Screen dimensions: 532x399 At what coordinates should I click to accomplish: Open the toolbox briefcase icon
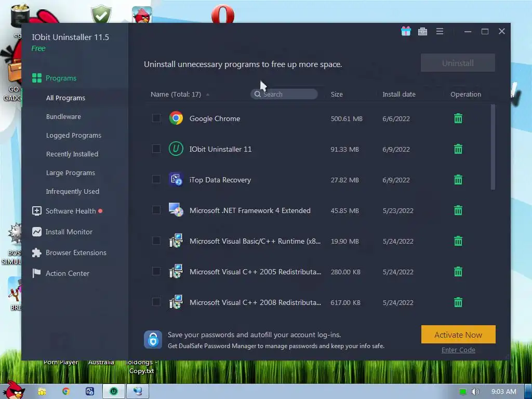pos(422,32)
